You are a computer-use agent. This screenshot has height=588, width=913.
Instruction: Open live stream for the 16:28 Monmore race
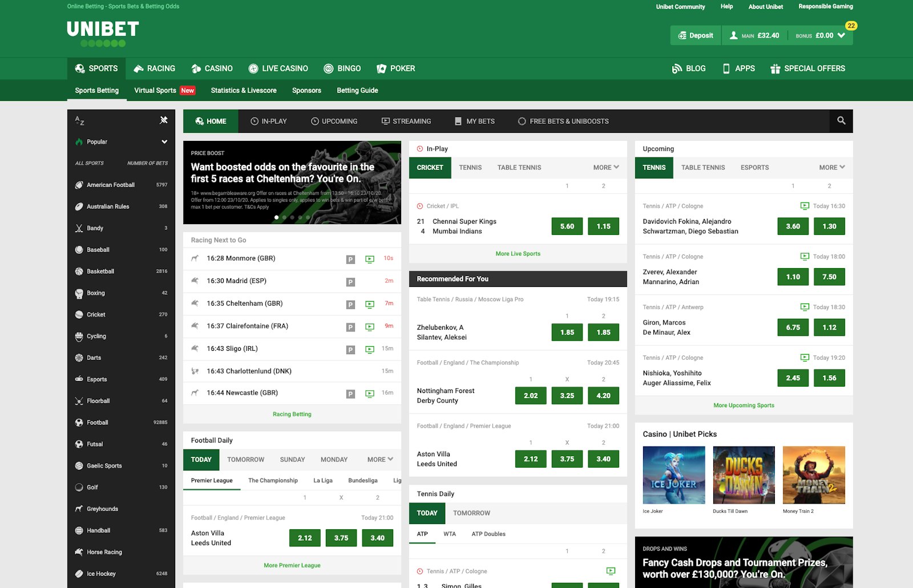coord(368,258)
